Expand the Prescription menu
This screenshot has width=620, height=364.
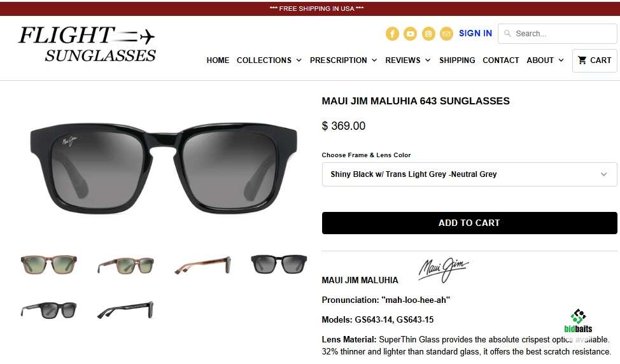tap(343, 60)
